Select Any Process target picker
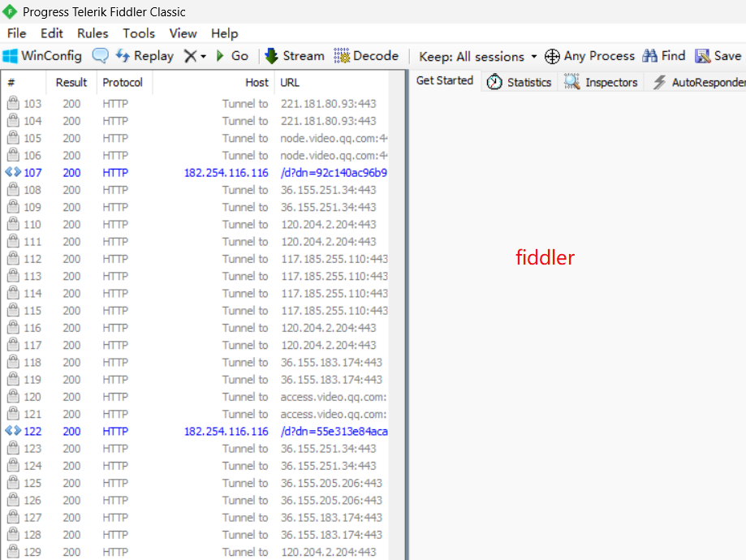The height and width of the screenshot is (560, 746). 589,56
